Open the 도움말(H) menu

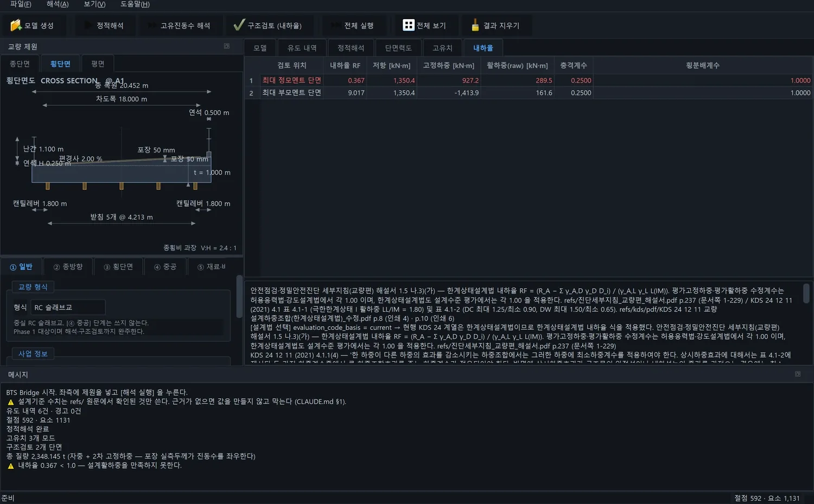(x=135, y=4)
